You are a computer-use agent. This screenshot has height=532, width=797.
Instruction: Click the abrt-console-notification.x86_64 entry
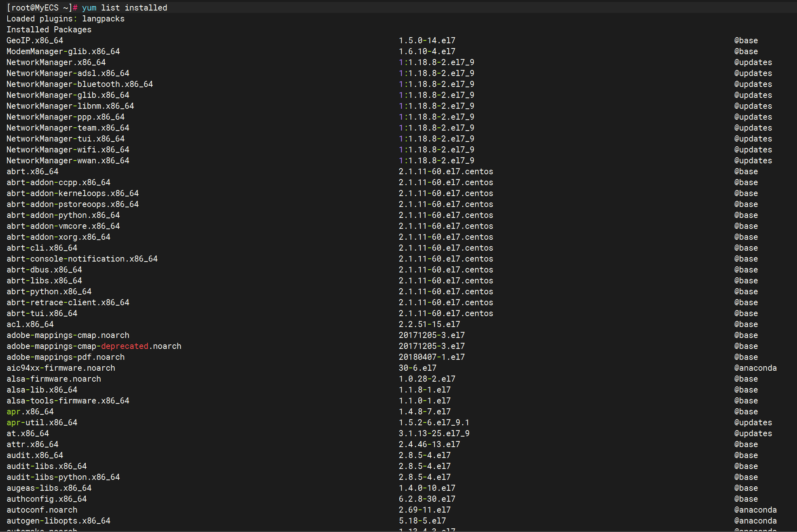tap(82, 259)
